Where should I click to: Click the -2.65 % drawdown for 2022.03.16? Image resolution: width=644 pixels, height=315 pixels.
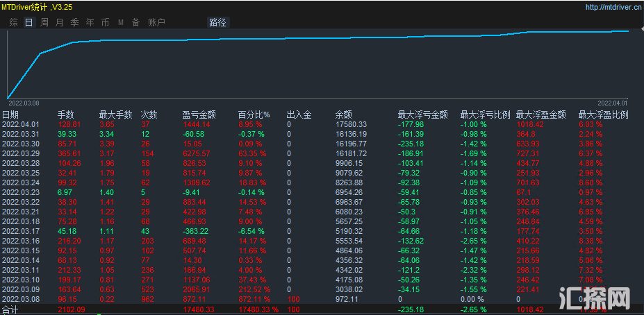coord(474,241)
